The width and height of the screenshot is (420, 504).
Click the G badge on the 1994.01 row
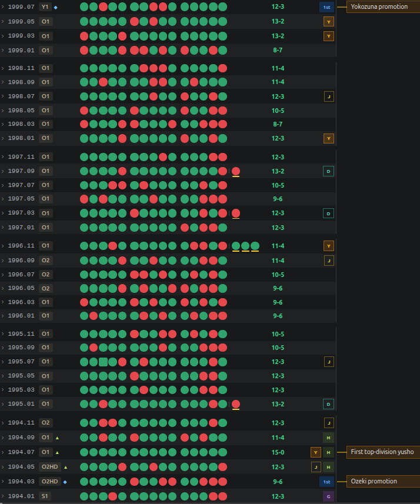pyautogui.click(x=328, y=496)
